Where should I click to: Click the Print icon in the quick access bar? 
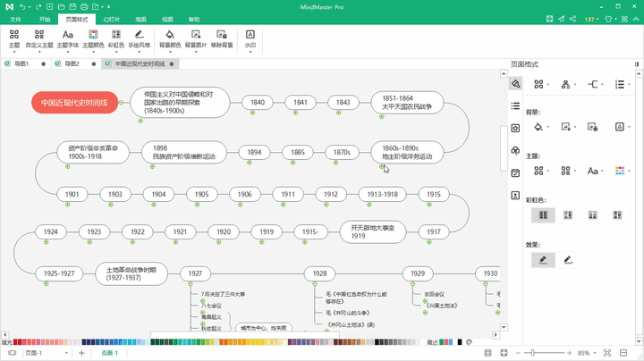pos(84,7)
